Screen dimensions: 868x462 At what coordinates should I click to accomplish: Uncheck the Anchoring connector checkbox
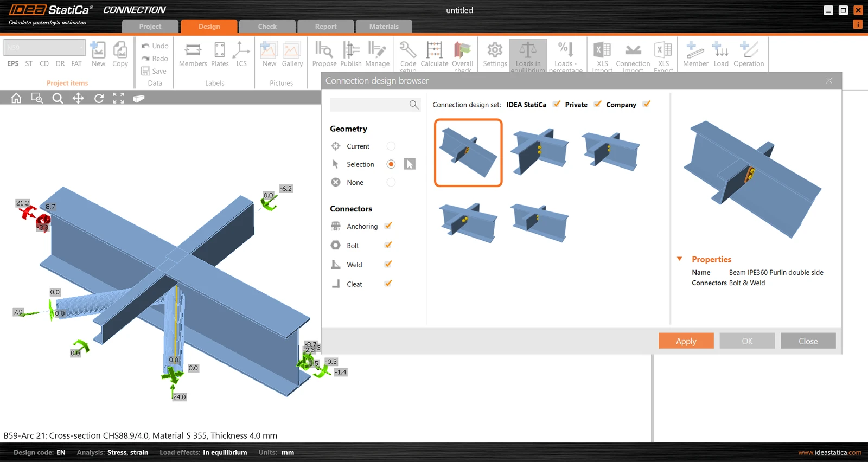click(388, 226)
